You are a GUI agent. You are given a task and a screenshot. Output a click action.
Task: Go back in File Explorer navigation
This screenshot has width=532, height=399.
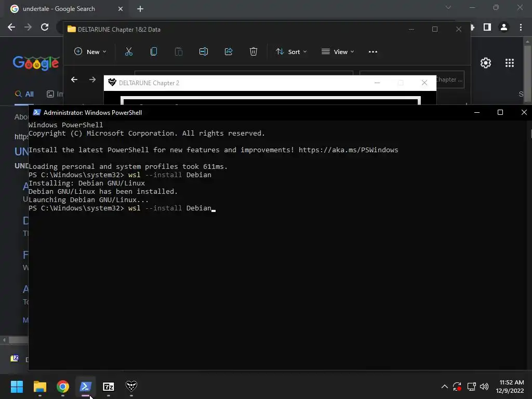74,79
